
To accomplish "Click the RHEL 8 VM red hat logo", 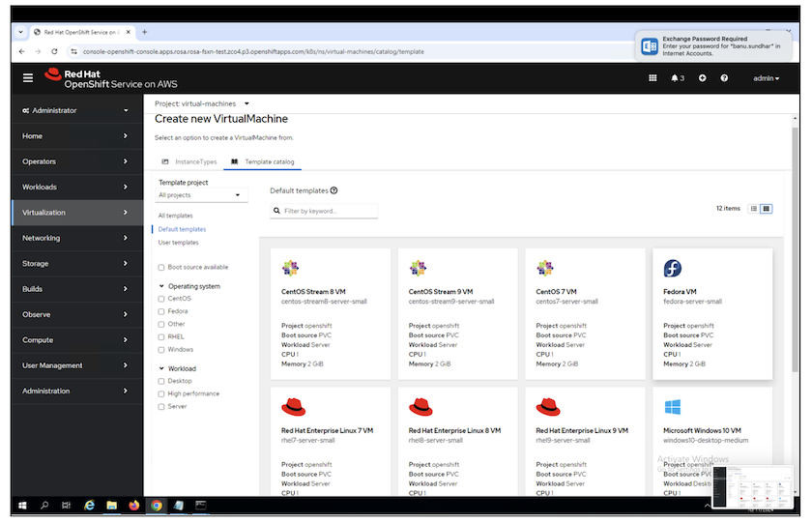I will [421, 407].
